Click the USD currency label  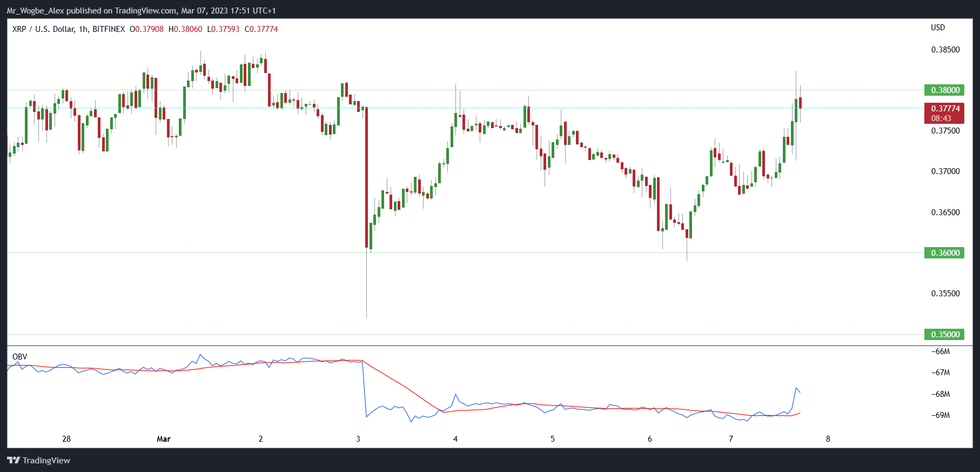click(938, 28)
